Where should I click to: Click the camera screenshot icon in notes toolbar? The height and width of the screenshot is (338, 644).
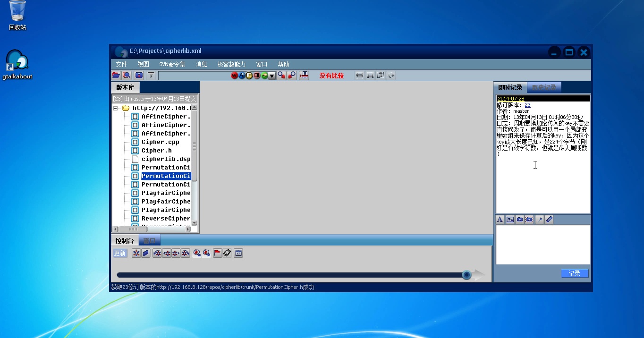coord(519,220)
